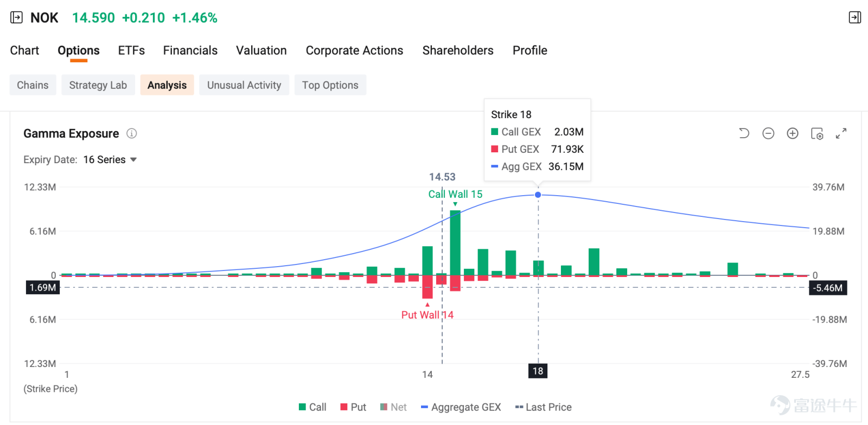Open the Expiry Date 16 Series dropdown
Viewport: 868px width, 425px height.
click(110, 159)
